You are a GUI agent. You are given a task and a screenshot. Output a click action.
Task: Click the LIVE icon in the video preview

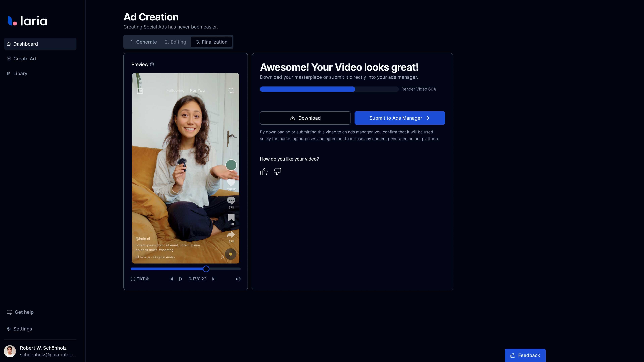[140, 91]
